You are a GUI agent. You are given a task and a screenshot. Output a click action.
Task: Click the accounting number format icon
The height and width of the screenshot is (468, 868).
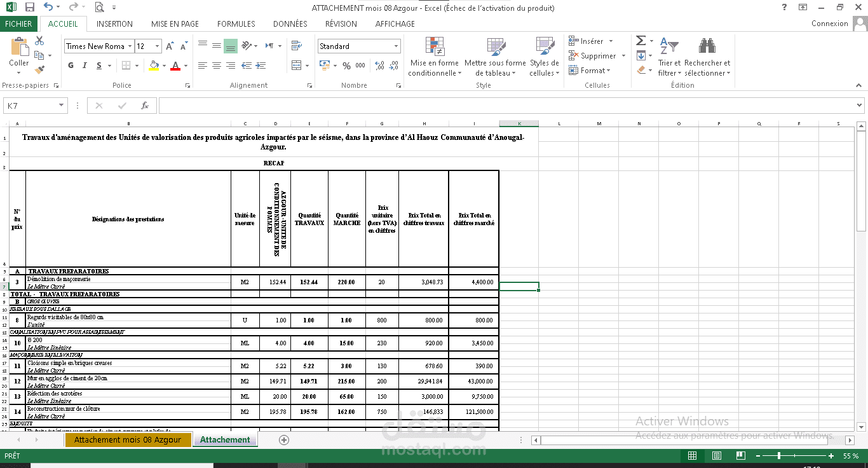click(324, 65)
